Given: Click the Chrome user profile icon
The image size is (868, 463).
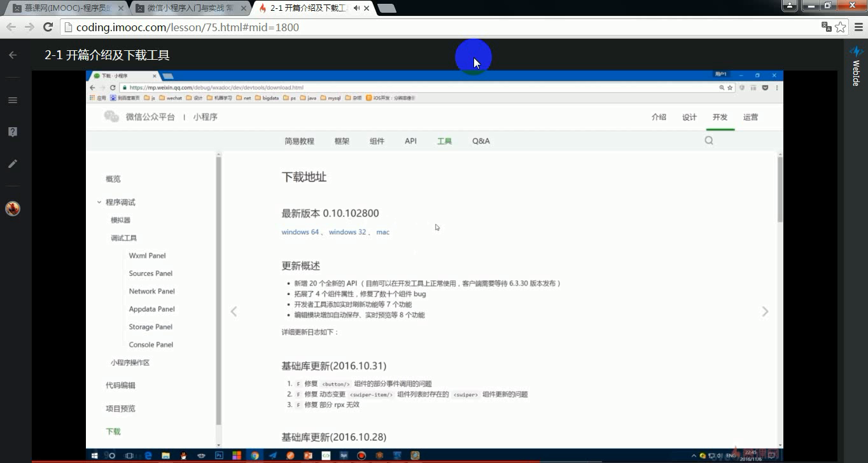Looking at the screenshot, I should tap(789, 6).
